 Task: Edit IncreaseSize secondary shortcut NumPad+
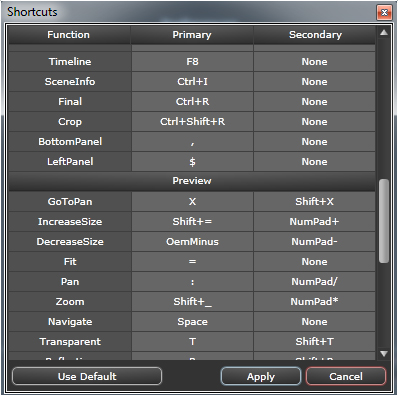[314, 222]
